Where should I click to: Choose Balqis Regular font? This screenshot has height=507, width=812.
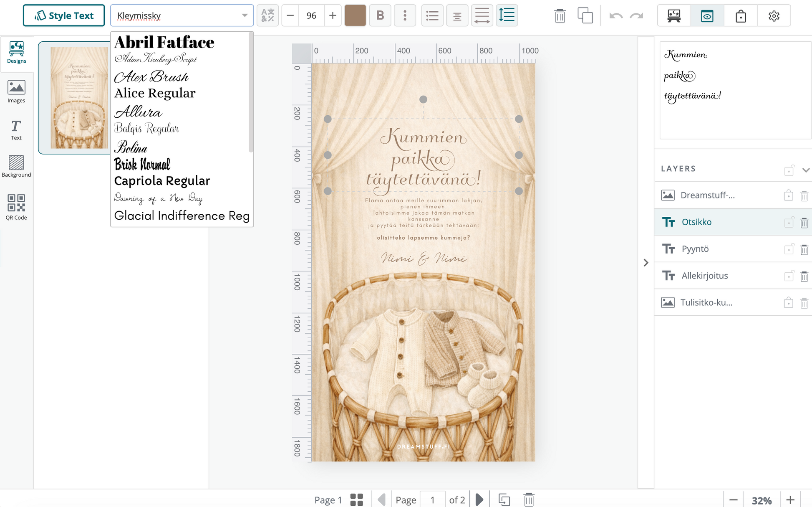(x=146, y=128)
